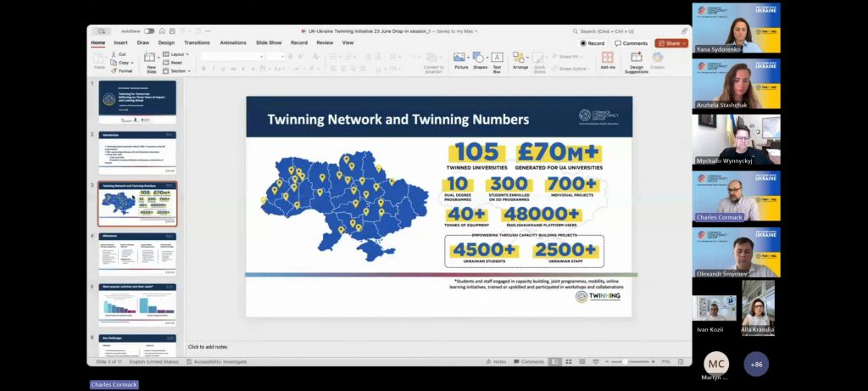
Task: Open the Insert ribbon tab
Action: tap(120, 42)
